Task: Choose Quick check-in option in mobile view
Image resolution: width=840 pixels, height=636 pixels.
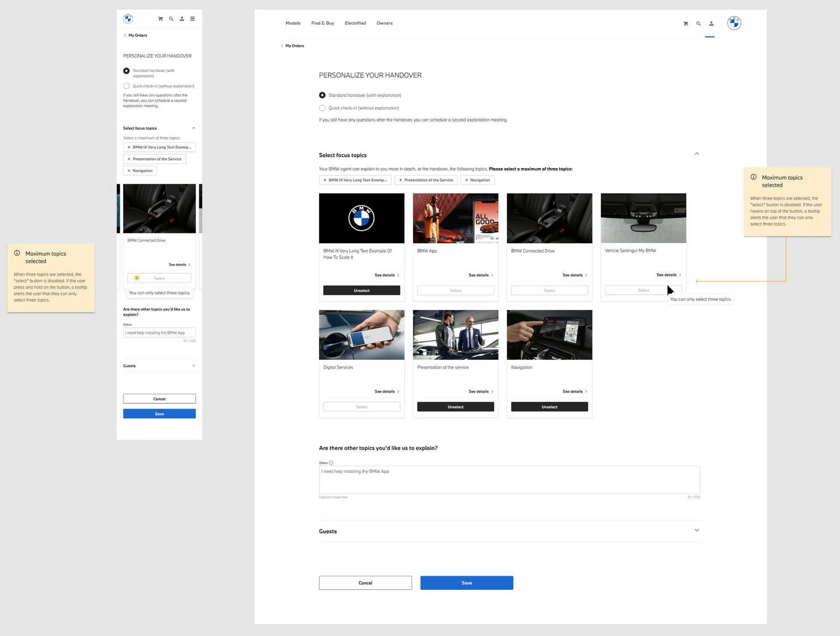Action: tap(126, 86)
